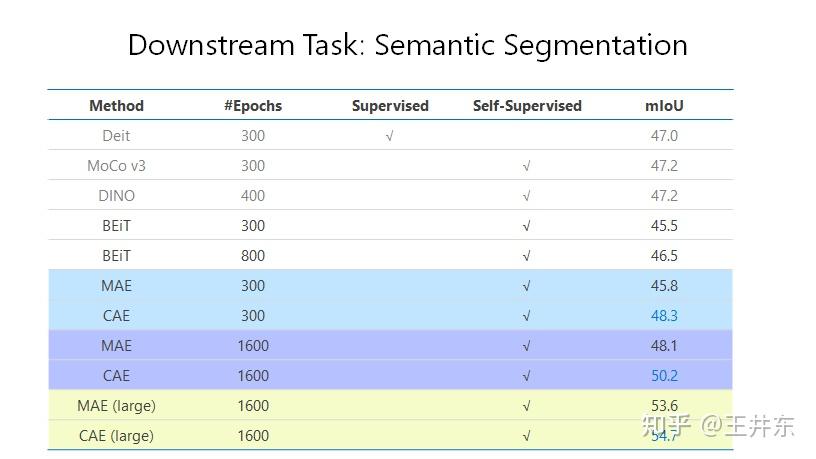Click the purple MAE 1600 row label
This screenshot has width=816, height=459.
pyautogui.click(x=116, y=346)
